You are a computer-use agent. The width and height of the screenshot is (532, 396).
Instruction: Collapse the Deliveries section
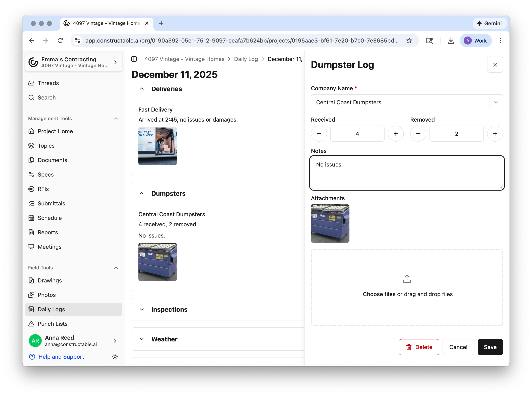tap(142, 89)
